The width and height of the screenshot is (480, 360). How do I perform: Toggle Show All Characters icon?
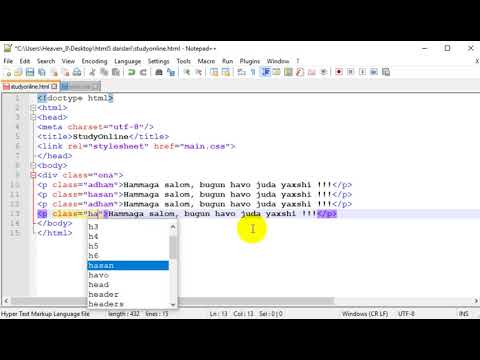click(x=253, y=72)
